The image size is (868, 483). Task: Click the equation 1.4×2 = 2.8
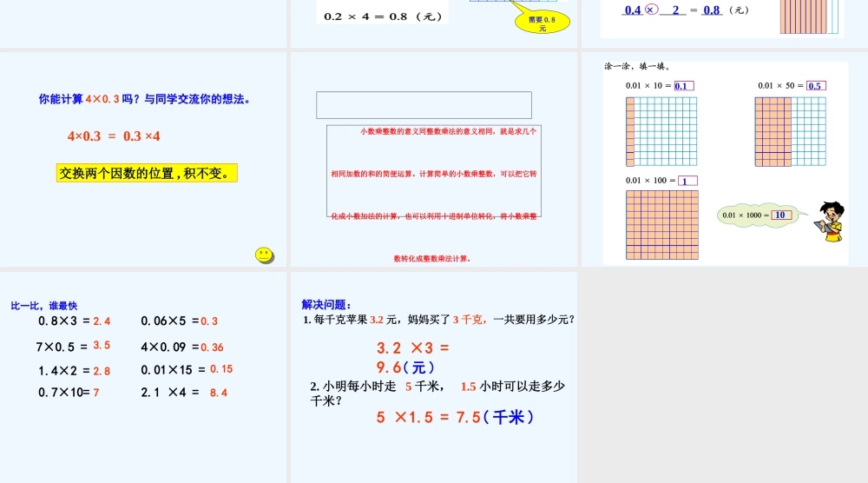[x=74, y=371]
